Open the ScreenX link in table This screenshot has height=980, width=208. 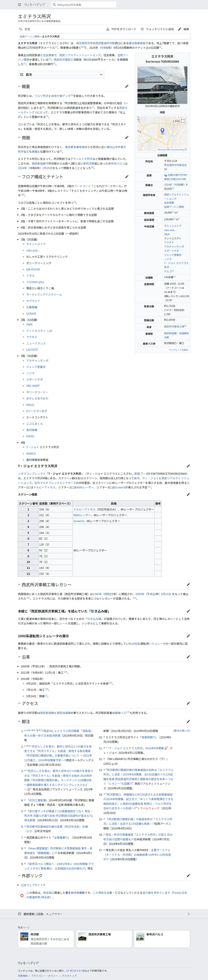pyautogui.click(x=79, y=521)
